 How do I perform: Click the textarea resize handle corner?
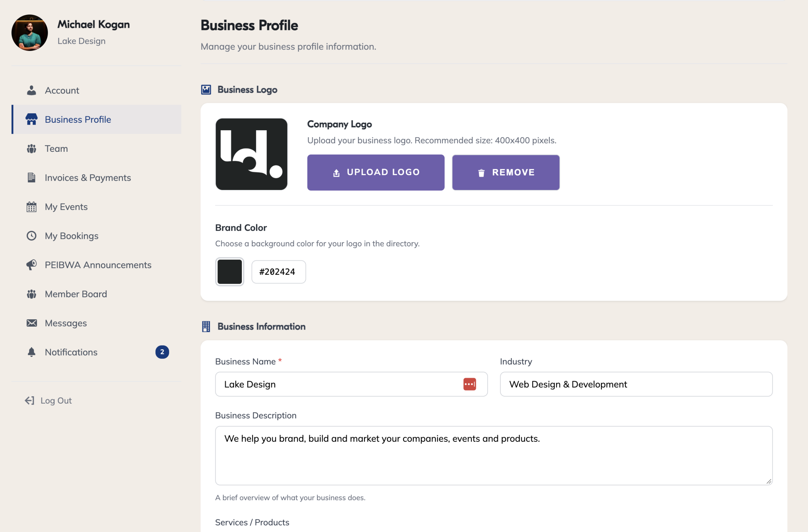[x=769, y=481]
